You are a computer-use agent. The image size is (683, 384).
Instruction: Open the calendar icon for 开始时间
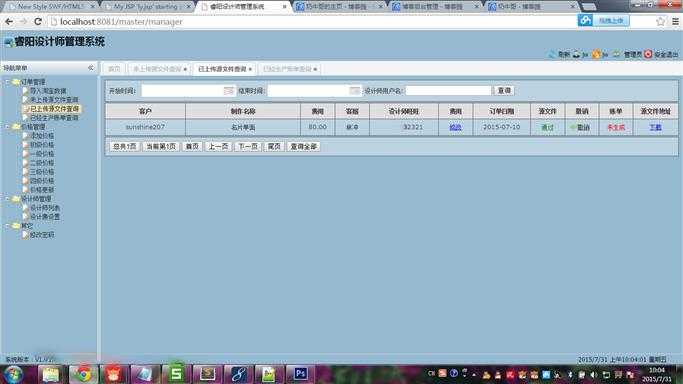click(229, 91)
